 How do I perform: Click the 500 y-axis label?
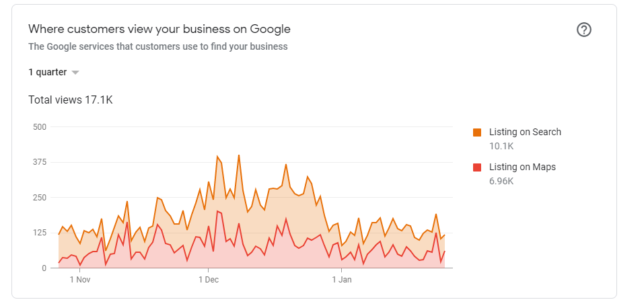pyautogui.click(x=40, y=127)
